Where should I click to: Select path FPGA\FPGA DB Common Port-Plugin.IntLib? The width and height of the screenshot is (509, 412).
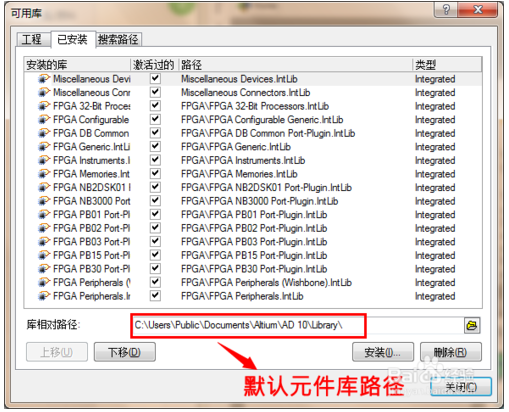coord(268,133)
